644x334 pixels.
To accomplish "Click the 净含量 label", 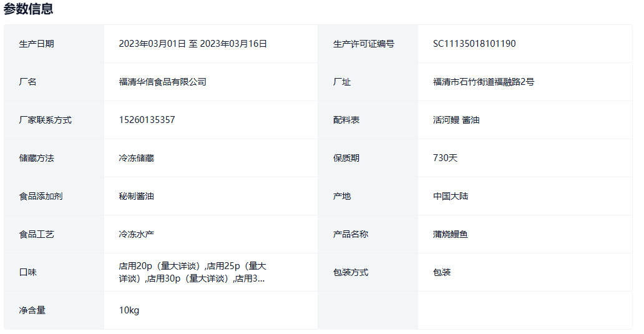I will coord(32,310).
